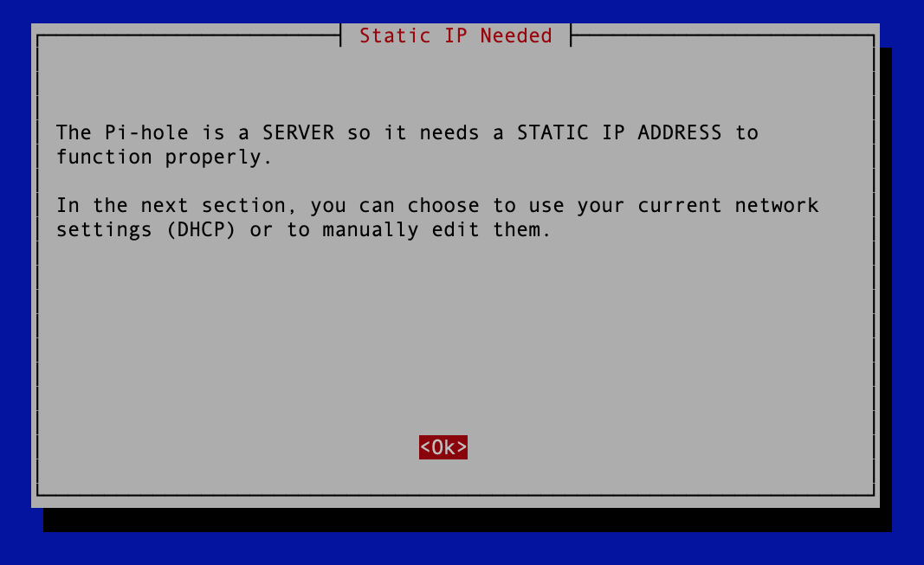Click the black drop shadow below the dialog
The width and height of the screenshot is (924, 565).
pos(468,520)
